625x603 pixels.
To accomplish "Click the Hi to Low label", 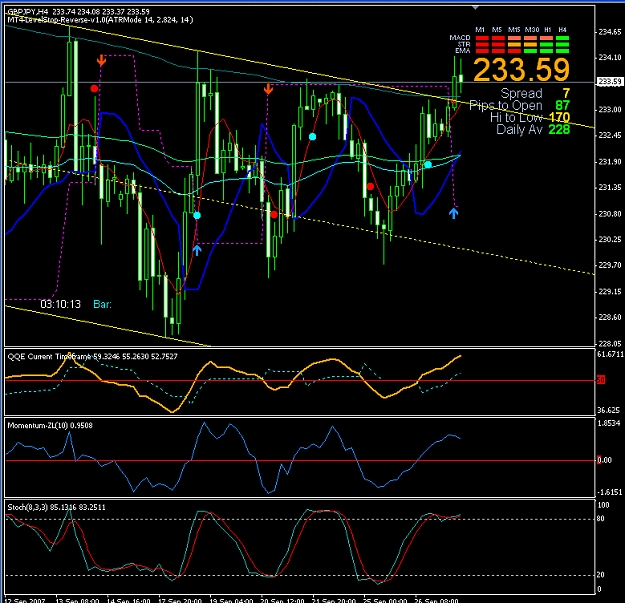I will click(x=516, y=117).
